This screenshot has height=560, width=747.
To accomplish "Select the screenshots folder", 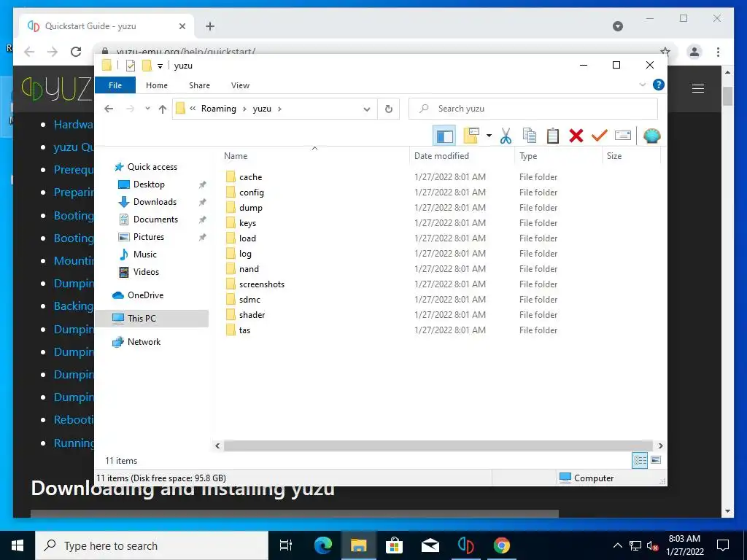I will pos(262,284).
